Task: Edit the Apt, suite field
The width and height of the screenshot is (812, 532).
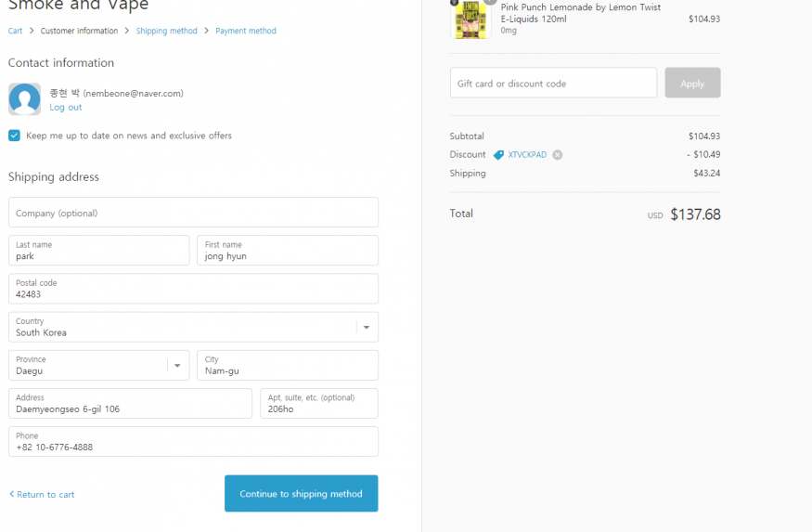Action: pyautogui.click(x=318, y=404)
